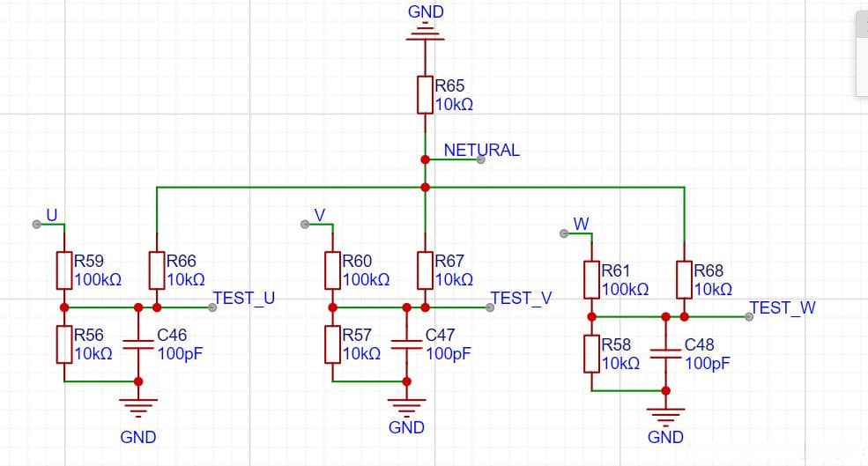Screen dimensions: 868x466
Task: Select the R67 designator text
Action: tap(449, 261)
